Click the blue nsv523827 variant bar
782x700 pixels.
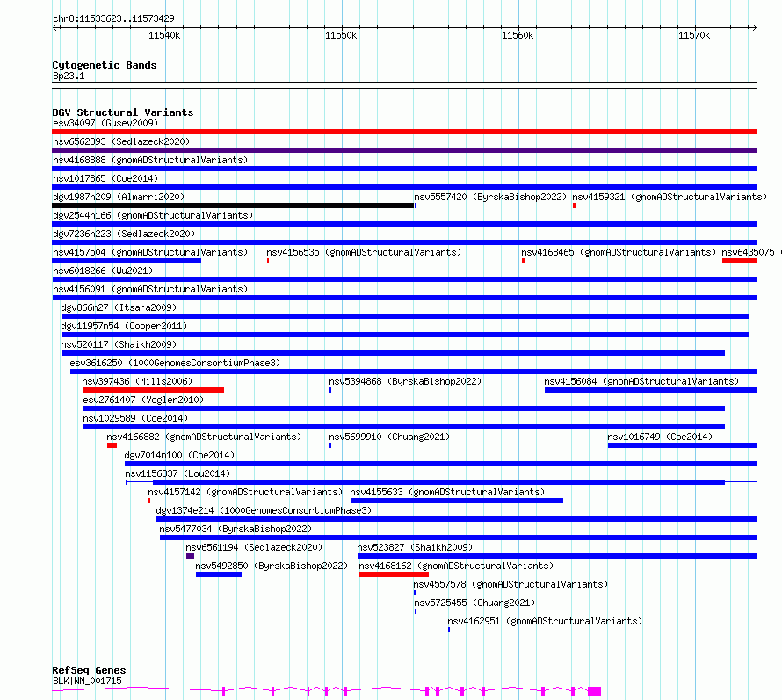pos(558,556)
